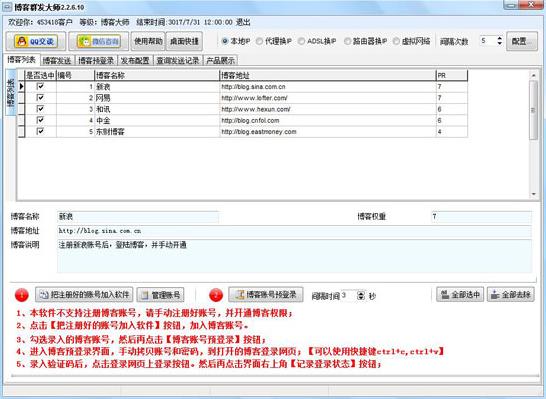Open the 查询发送记录 tab
Viewport: 546px width, 399px height.
pyautogui.click(x=177, y=61)
